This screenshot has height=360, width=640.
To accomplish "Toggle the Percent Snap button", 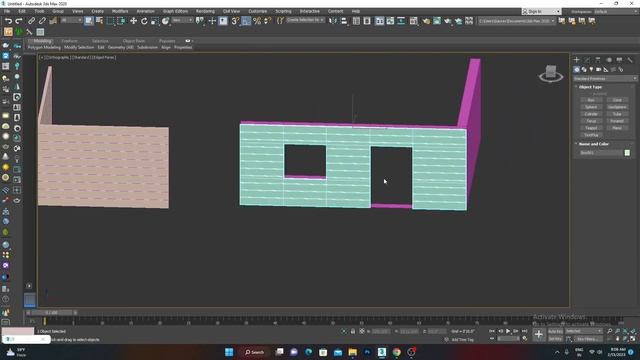I will pyautogui.click(x=257, y=20).
